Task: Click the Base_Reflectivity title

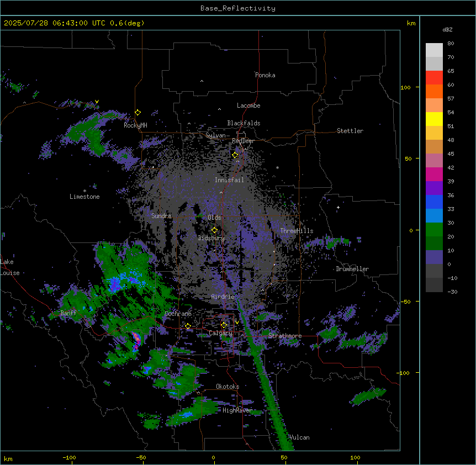Action: 238,8
